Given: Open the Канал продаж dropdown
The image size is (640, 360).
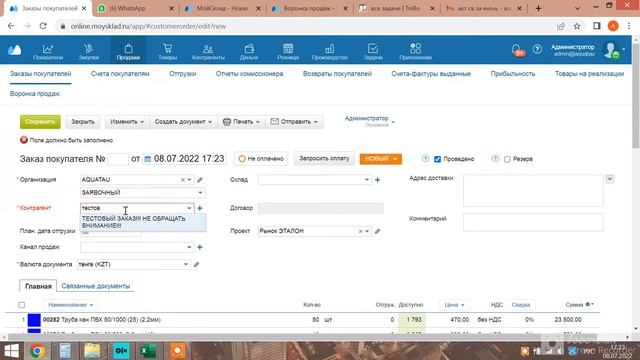Looking at the screenshot, I should (189, 247).
